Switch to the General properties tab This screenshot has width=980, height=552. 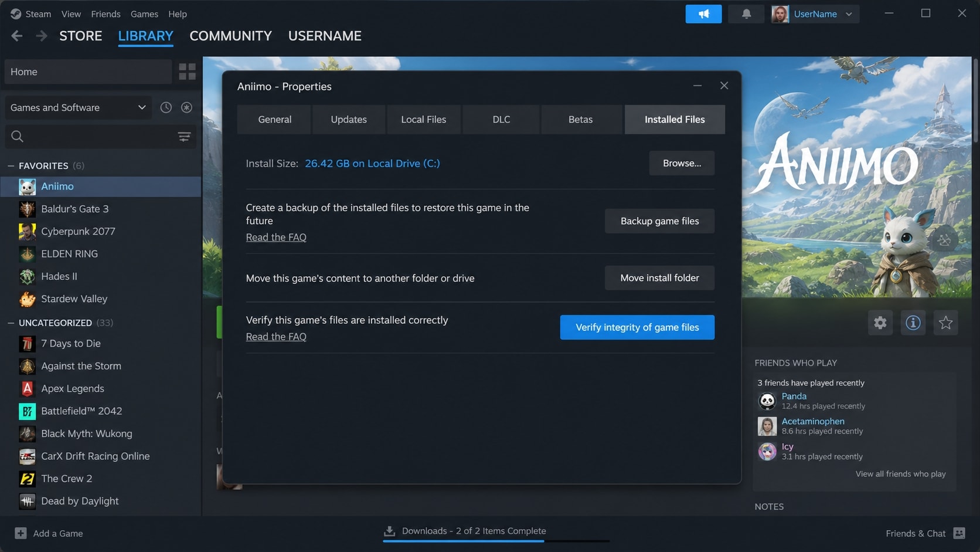click(274, 120)
